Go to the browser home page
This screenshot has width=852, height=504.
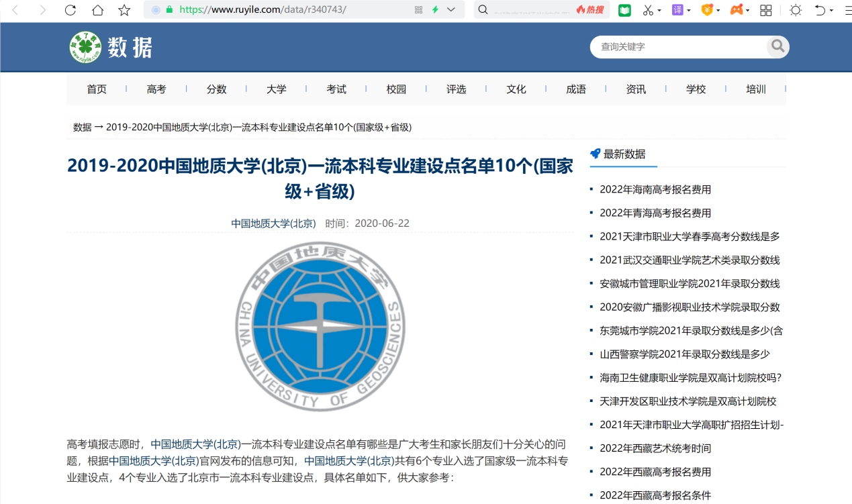click(97, 10)
